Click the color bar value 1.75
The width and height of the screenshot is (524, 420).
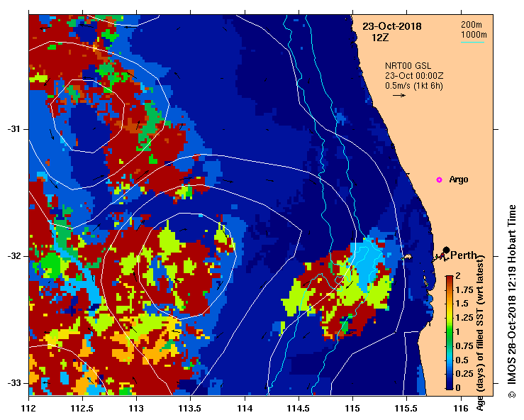tap(464, 289)
